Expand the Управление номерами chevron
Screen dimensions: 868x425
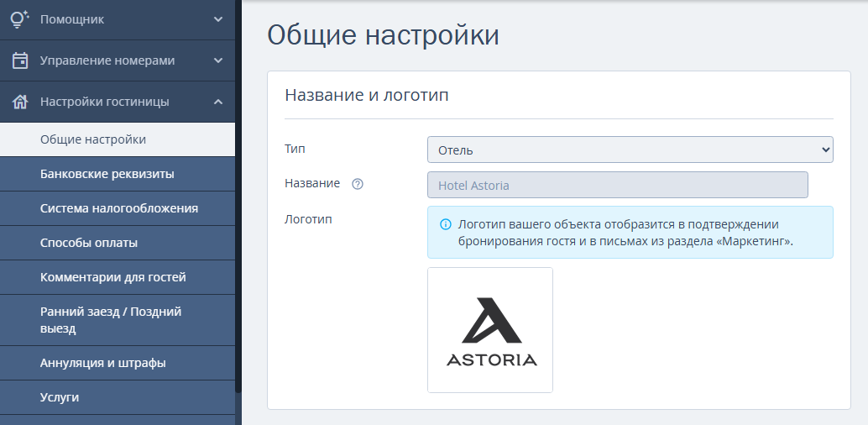(x=218, y=60)
